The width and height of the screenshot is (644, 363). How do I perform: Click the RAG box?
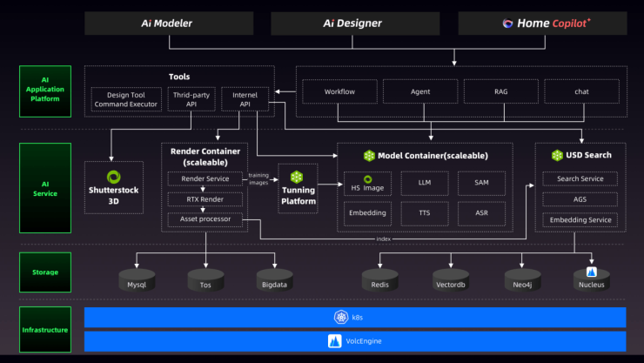tap(501, 91)
